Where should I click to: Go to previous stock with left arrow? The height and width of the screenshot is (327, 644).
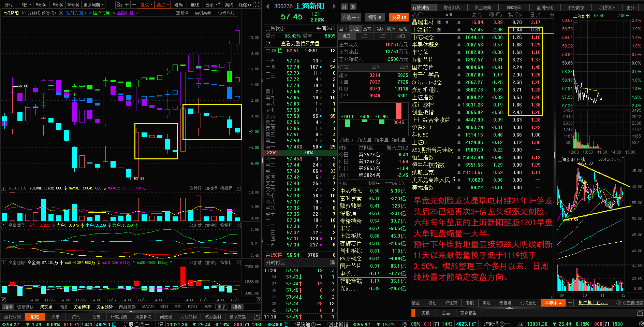(268, 6)
